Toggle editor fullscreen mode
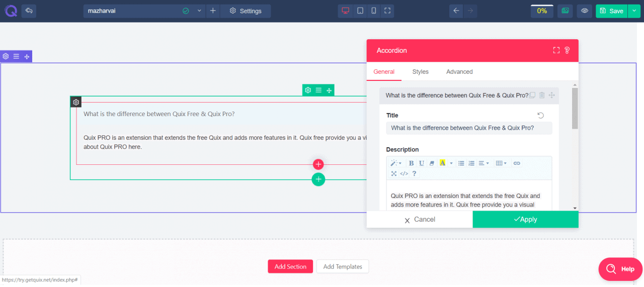644x287 pixels. [x=394, y=174]
